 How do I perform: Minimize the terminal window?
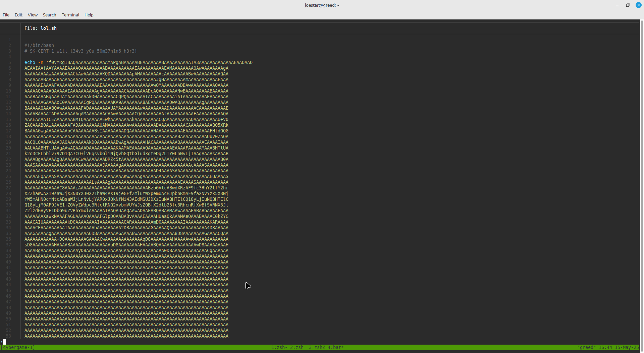tap(617, 5)
